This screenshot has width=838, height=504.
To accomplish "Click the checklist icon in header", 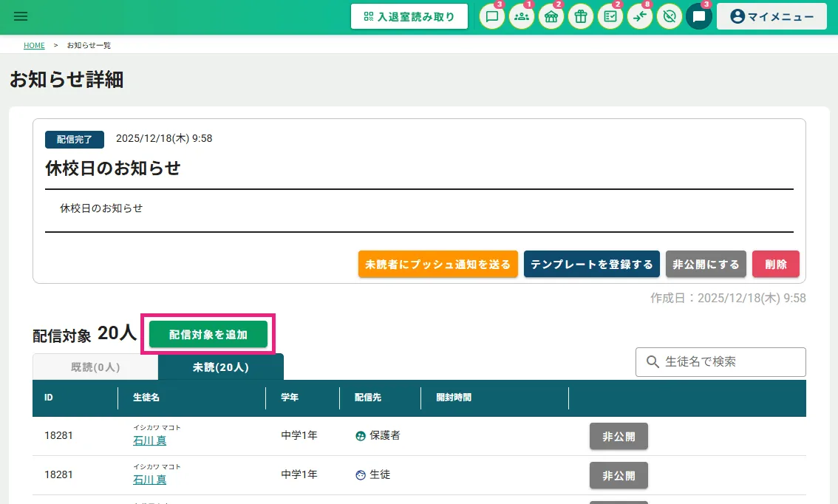I will coord(610,17).
